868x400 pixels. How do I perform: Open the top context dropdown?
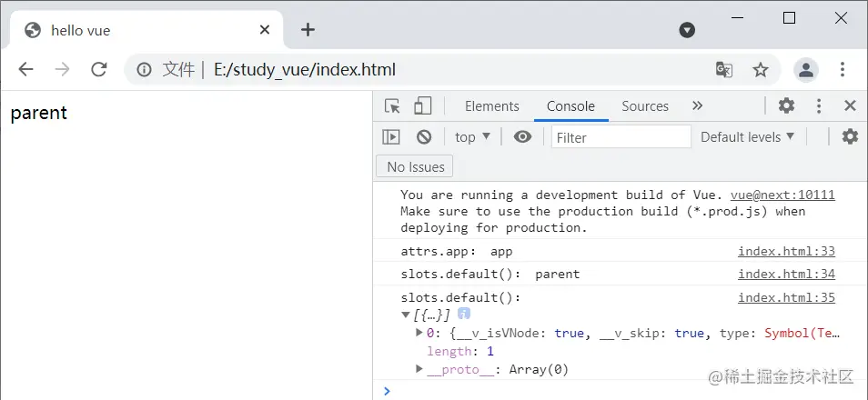[472, 136]
